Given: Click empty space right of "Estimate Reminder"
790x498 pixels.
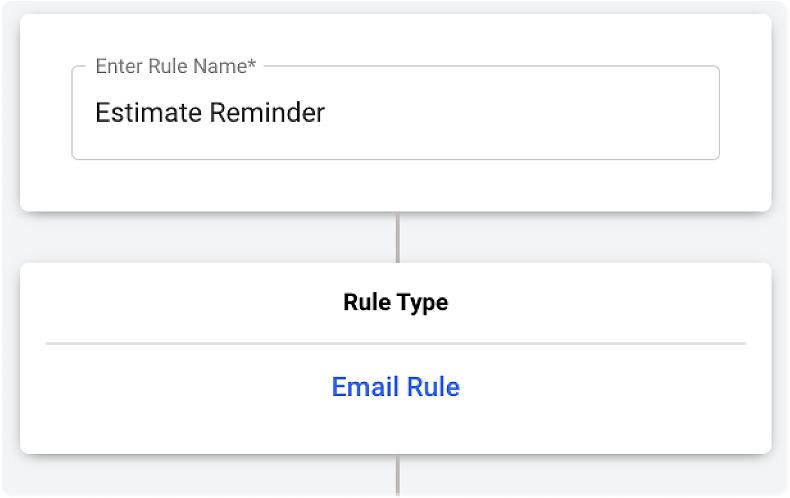Looking at the screenshot, I should click(x=520, y=113).
